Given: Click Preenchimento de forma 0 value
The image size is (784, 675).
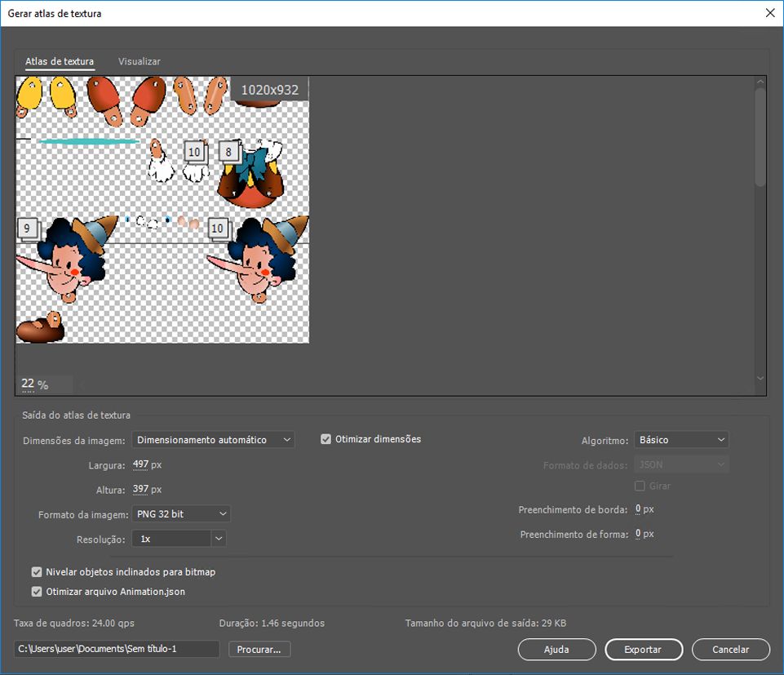Looking at the screenshot, I should (638, 534).
